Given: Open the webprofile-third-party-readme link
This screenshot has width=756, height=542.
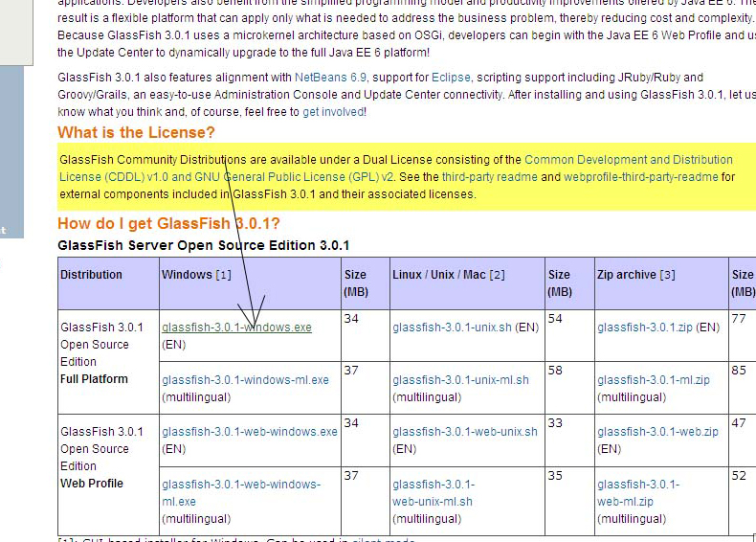Looking at the screenshot, I should coord(641,177).
